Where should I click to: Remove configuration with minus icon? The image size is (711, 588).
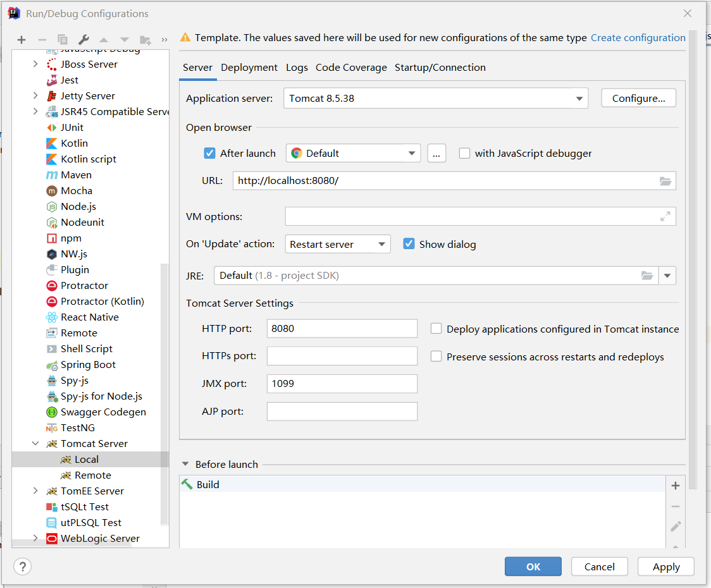(42, 40)
